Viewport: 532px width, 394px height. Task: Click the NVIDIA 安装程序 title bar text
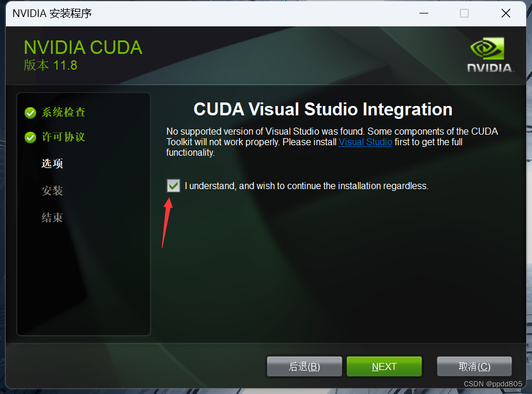click(x=52, y=13)
